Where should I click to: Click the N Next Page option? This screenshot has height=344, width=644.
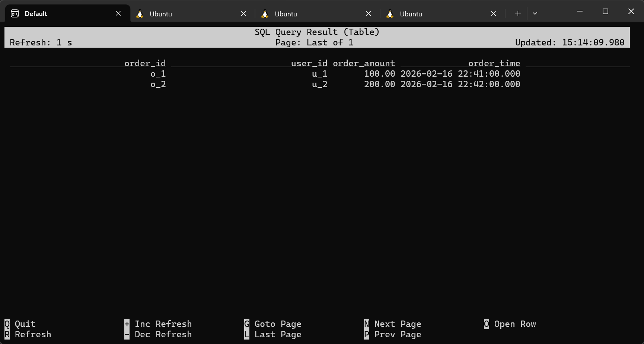pyautogui.click(x=393, y=324)
